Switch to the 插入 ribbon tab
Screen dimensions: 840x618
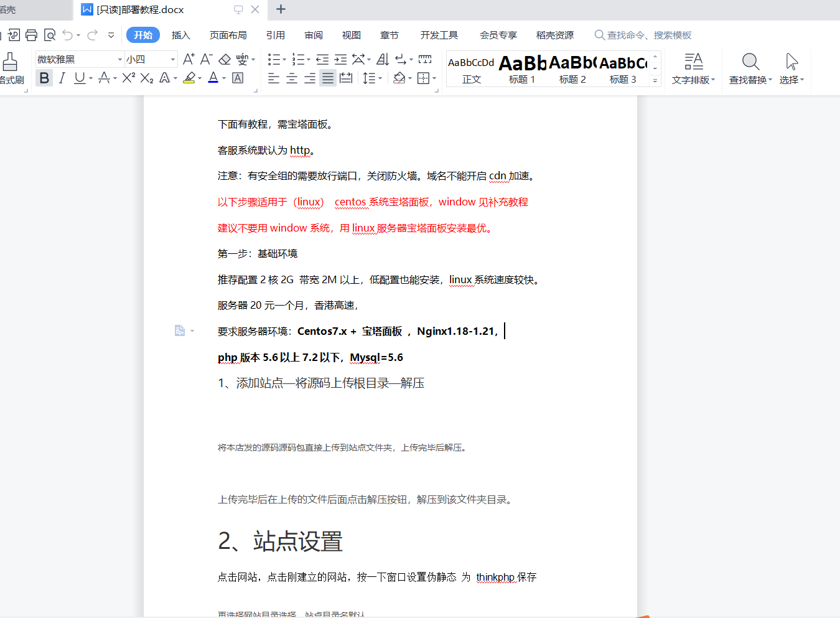pos(180,35)
